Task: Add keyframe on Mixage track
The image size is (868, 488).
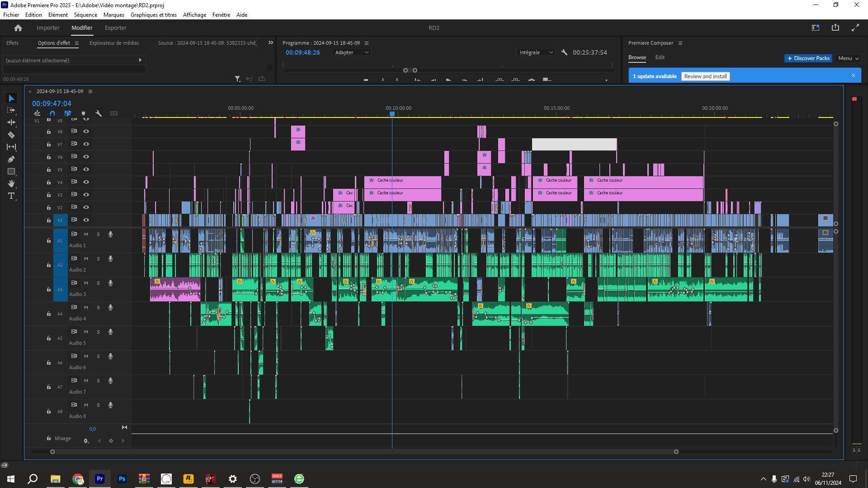Action: point(111,441)
